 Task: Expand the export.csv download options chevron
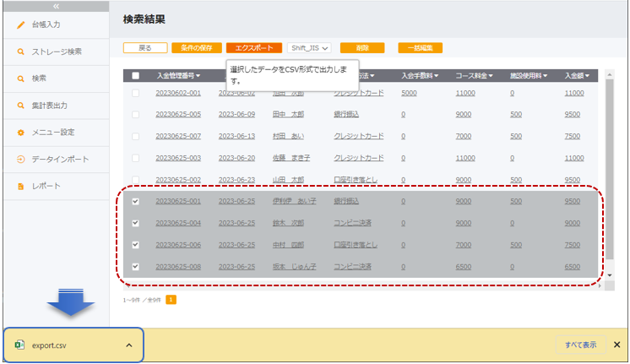129,345
